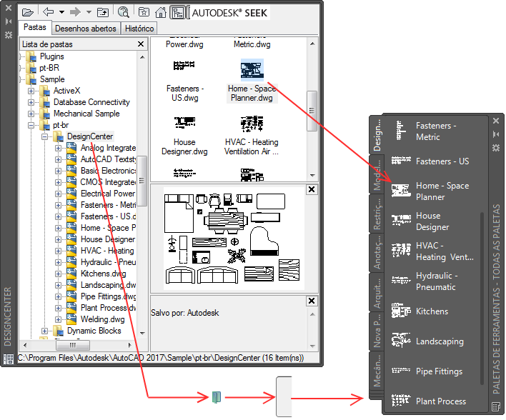Expand the Kitchens.dwg tree node

(x=58, y=274)
